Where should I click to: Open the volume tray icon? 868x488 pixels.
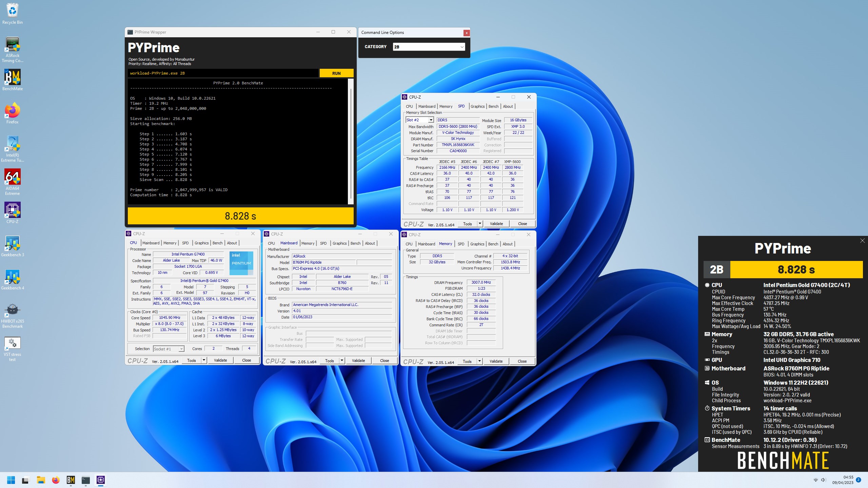pos(823,480)
